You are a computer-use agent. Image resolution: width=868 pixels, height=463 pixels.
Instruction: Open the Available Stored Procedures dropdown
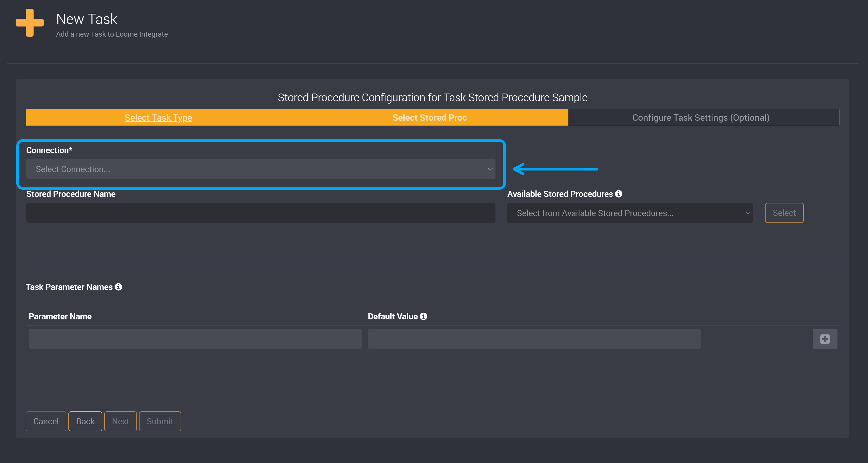(630, 213)
